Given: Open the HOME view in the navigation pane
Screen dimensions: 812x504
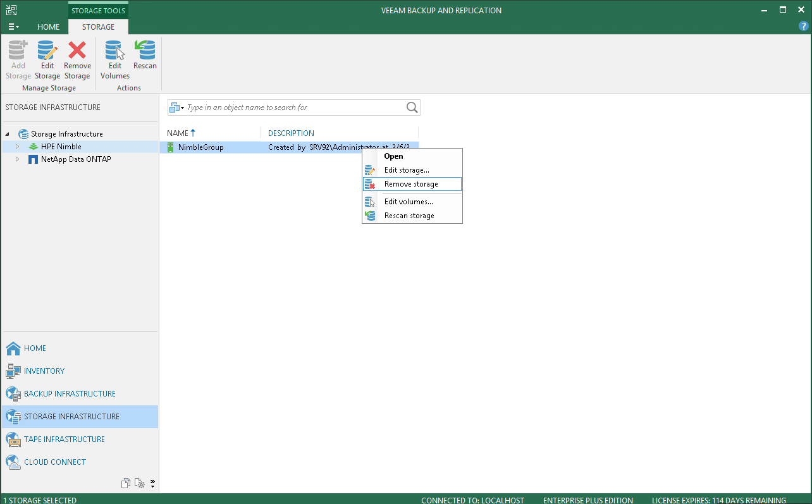Looking at the screenshot, I should [x=80, y=348].
